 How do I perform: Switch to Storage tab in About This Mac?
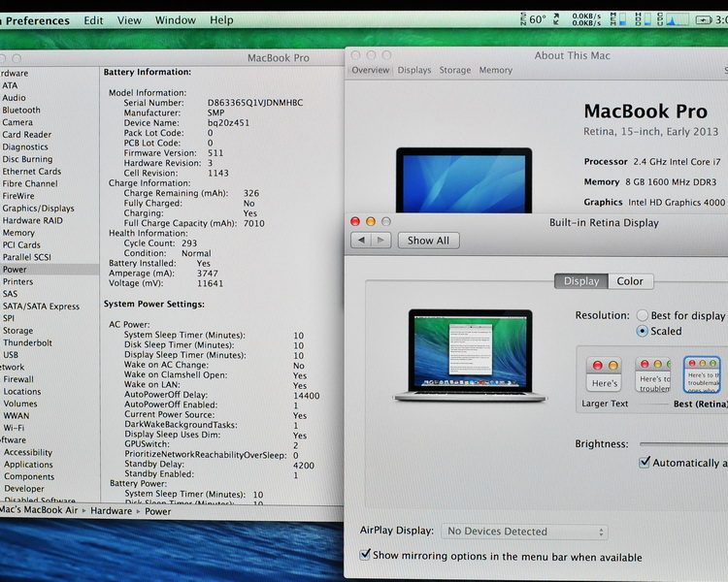[455, 70]
